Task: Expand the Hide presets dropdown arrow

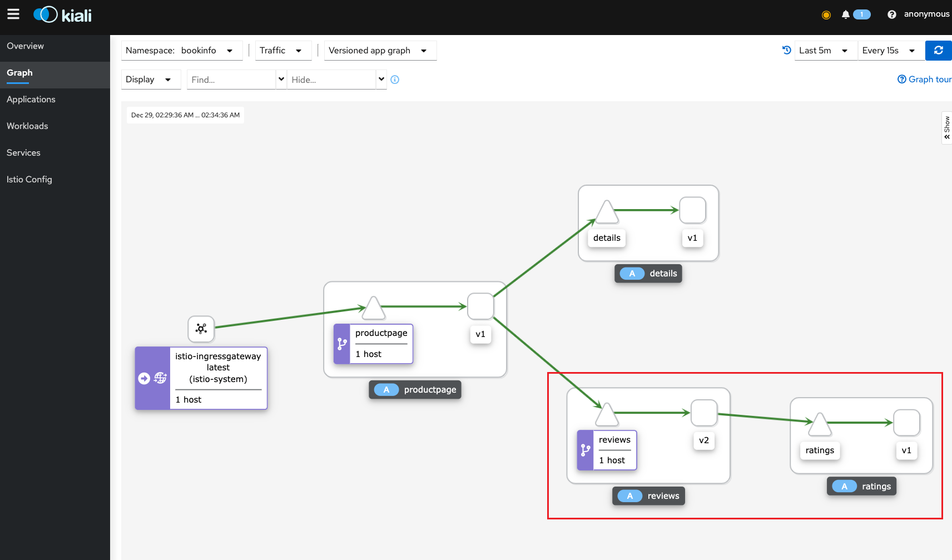Action: coord(381,80)
